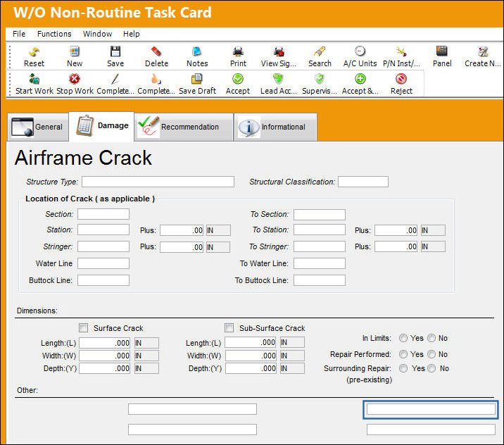Select No for Surrounding Repair

point(431,368)
